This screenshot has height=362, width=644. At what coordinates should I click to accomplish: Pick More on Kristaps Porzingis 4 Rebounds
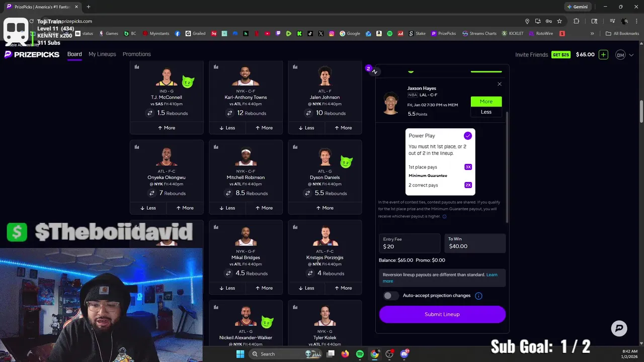click(x=343, y=288)
